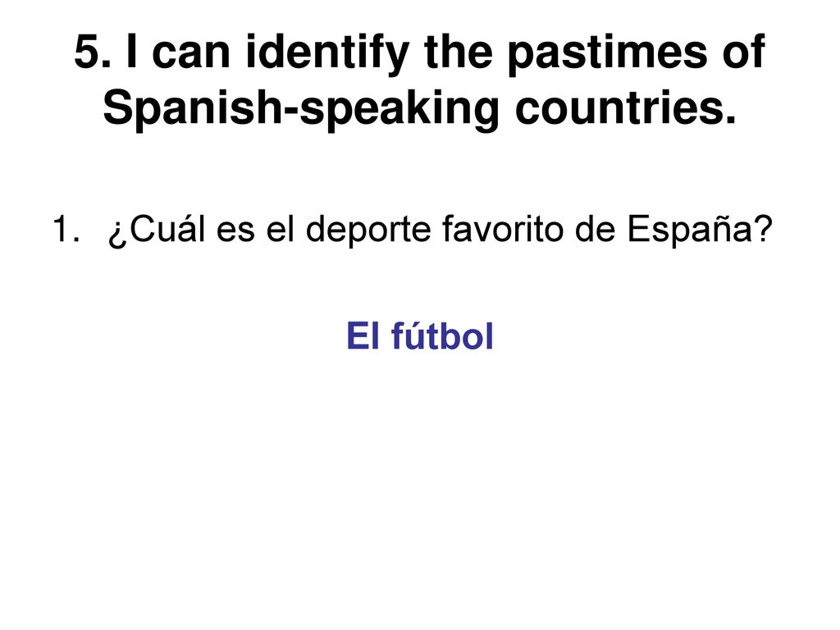Click the word deporte in the question
840x630 pixels.
click(368, 230)
